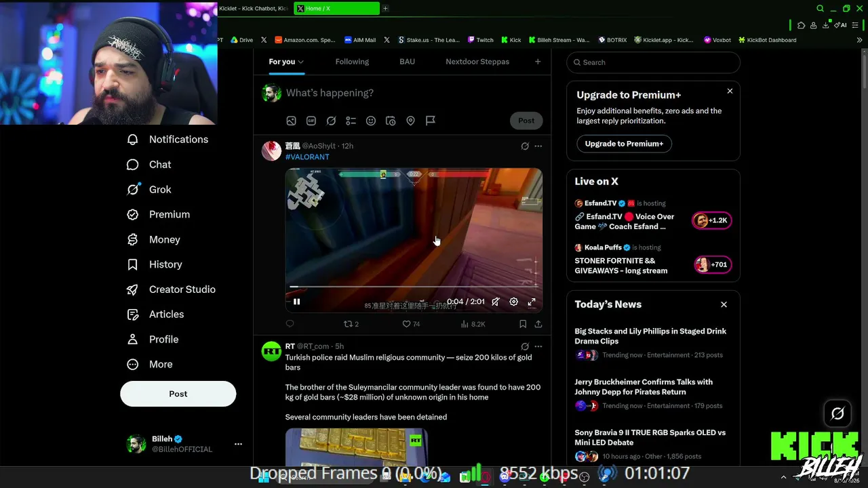Screen dimensions: 868x488
Task: Open the Articles page
Action: (x=155, y=314)
